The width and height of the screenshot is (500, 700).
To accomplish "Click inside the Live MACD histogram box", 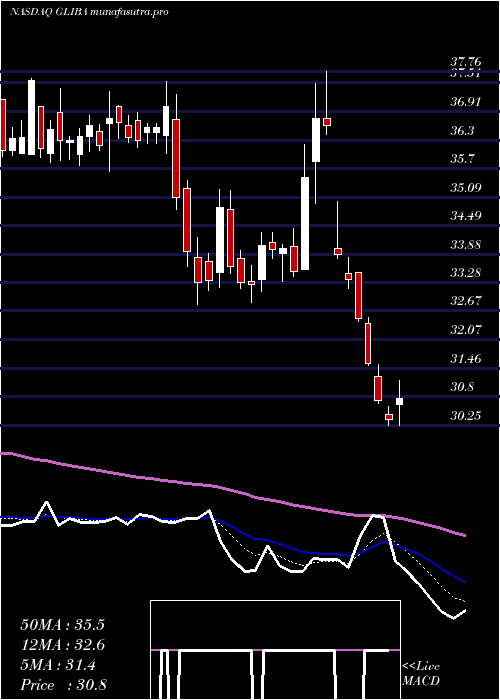I will 275,650.
